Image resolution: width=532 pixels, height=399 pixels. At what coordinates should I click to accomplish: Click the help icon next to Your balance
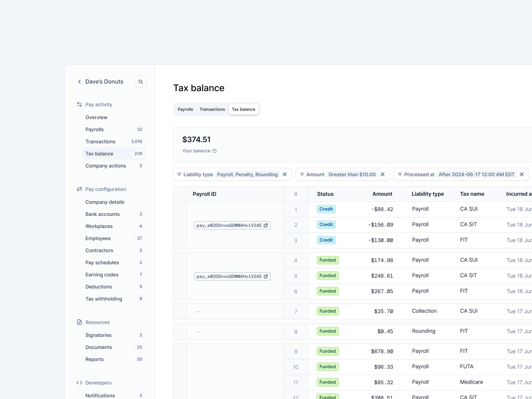(x=214, y=151)
